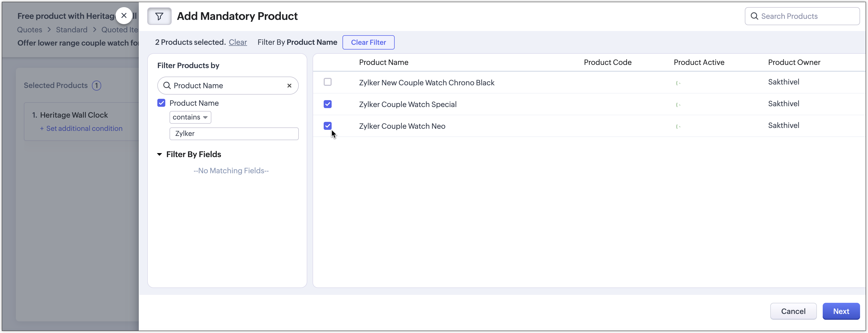Clear the Product Name filter search

[x=289, y=86]
